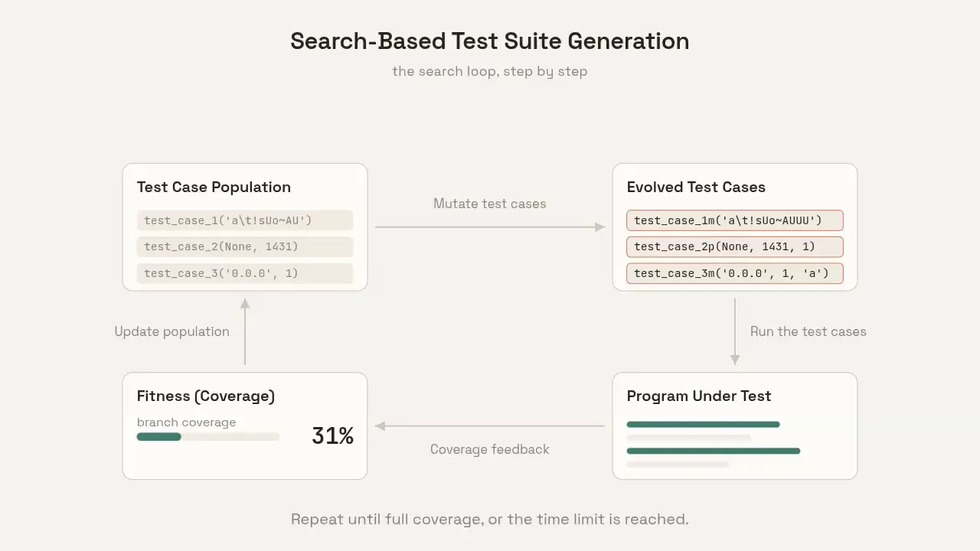Select the test_case_2p(None, 1431, 1) row
The height and width of the screenshot is (551, 980).
coord(735,246)
